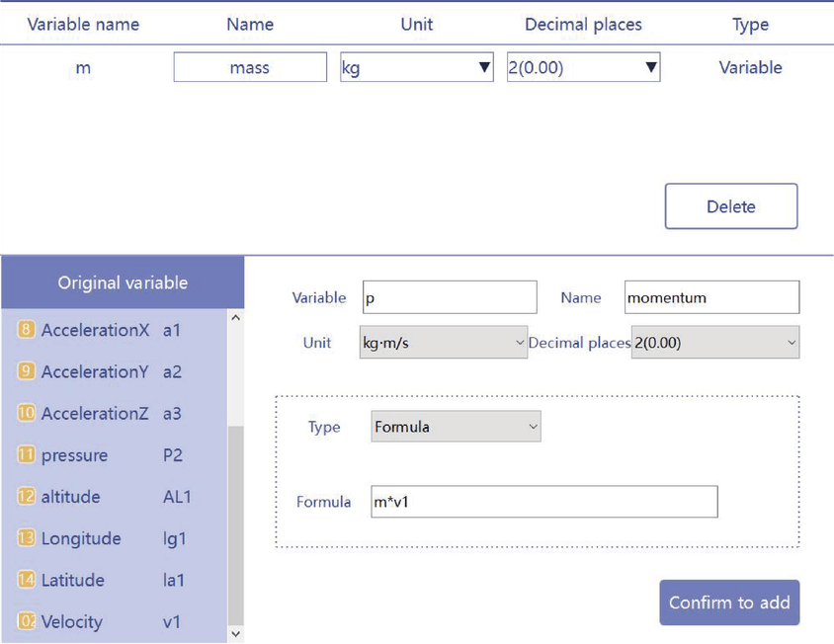834x644 pixels.
Task: Open the kg unit dropdown for mass
Action: [416, 68]
